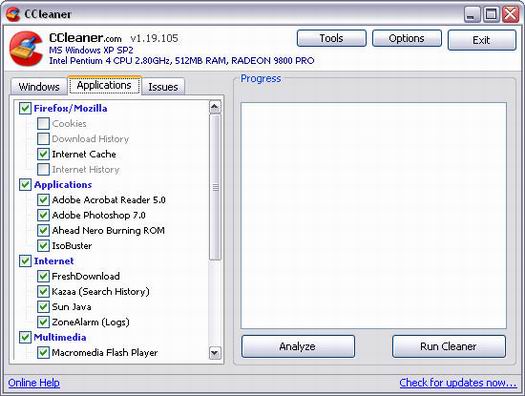This screenshot has height=396, width=525.
Task: Toggle the Multimedia group checkbox
Action: pyautogui.click(x=25, y=337)
